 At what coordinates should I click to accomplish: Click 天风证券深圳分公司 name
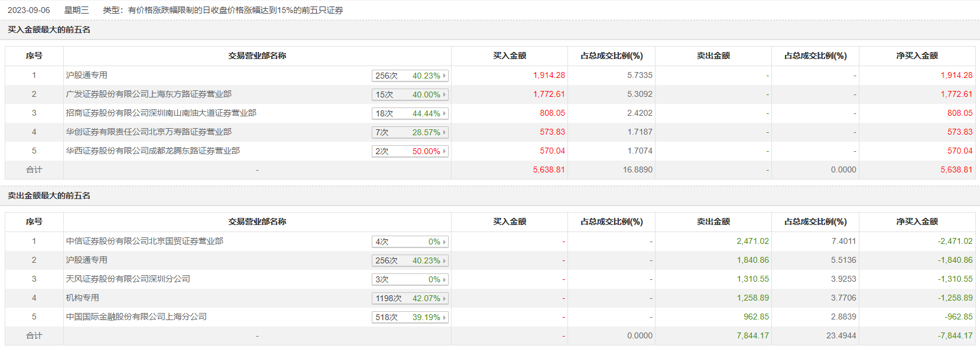point(128,279)
